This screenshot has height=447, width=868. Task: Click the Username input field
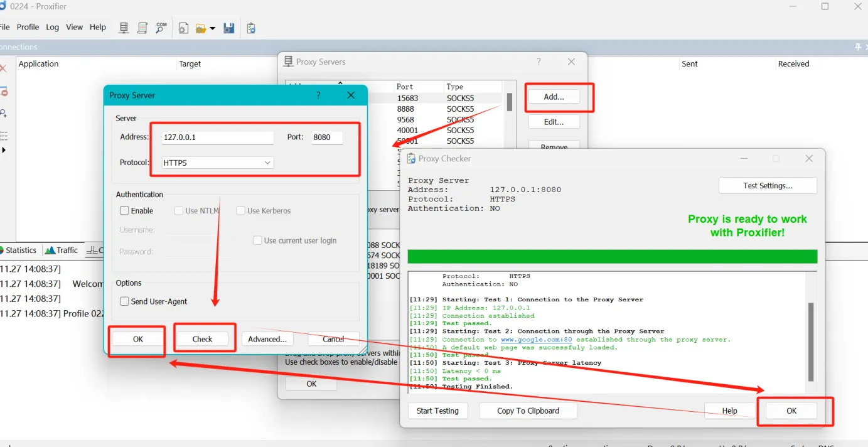pos(198,230)
